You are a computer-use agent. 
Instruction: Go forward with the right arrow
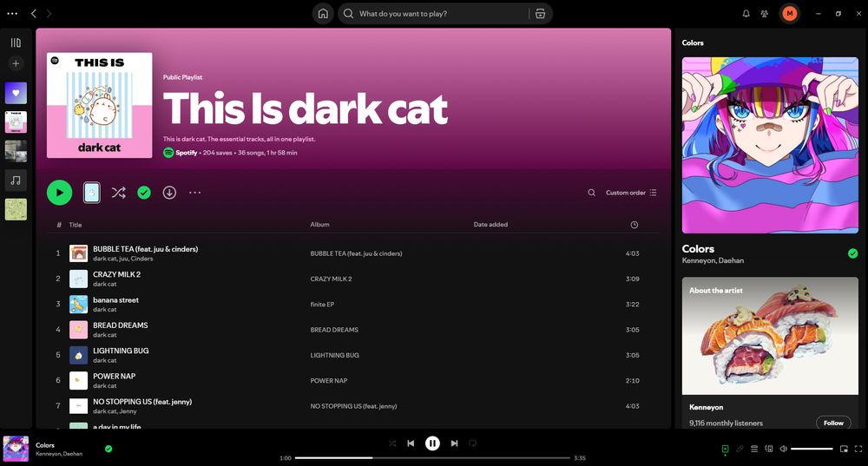tap(49, 13)
